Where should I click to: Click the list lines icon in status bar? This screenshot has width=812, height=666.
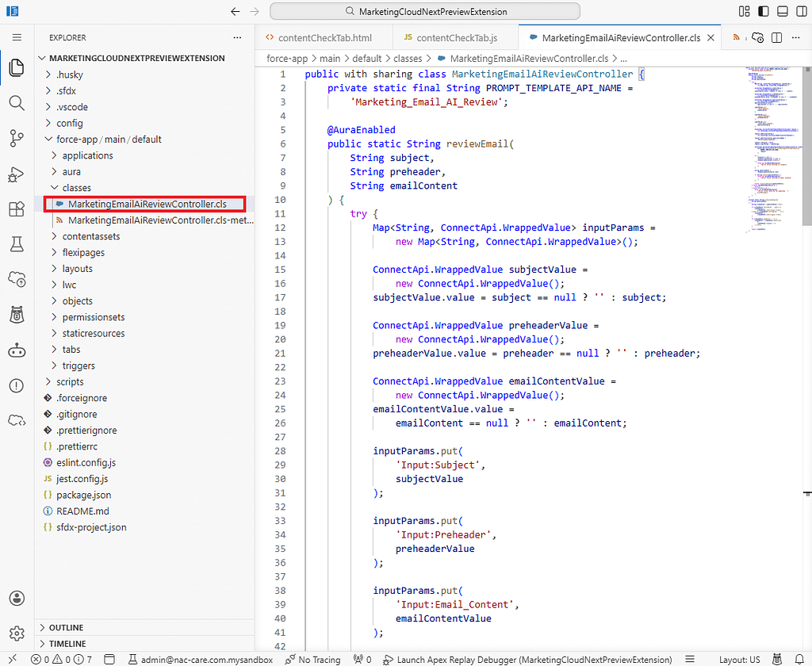click(x=690, y=660)
